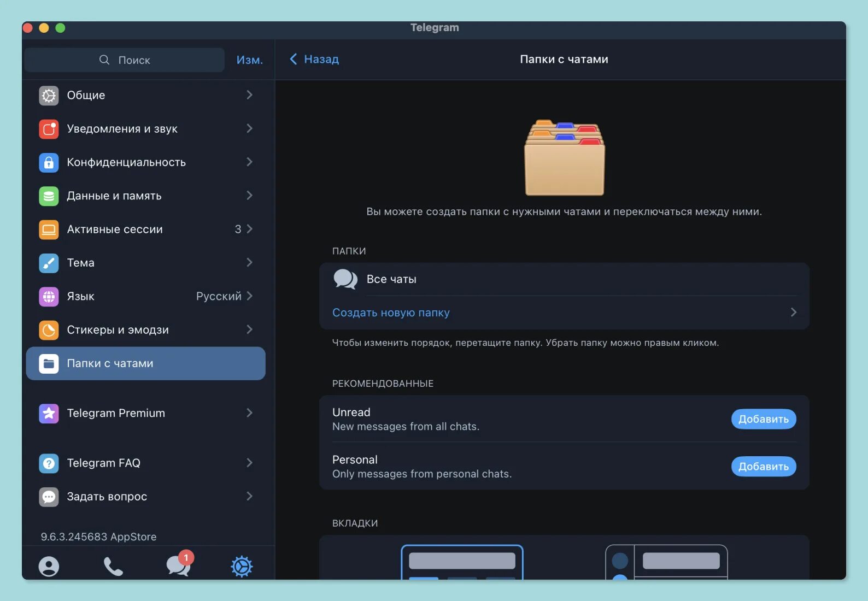Image resolution: width=868 pixels, height=601 pixels.
Task: Click Создать новую папку link
Action: coord(391,313)
